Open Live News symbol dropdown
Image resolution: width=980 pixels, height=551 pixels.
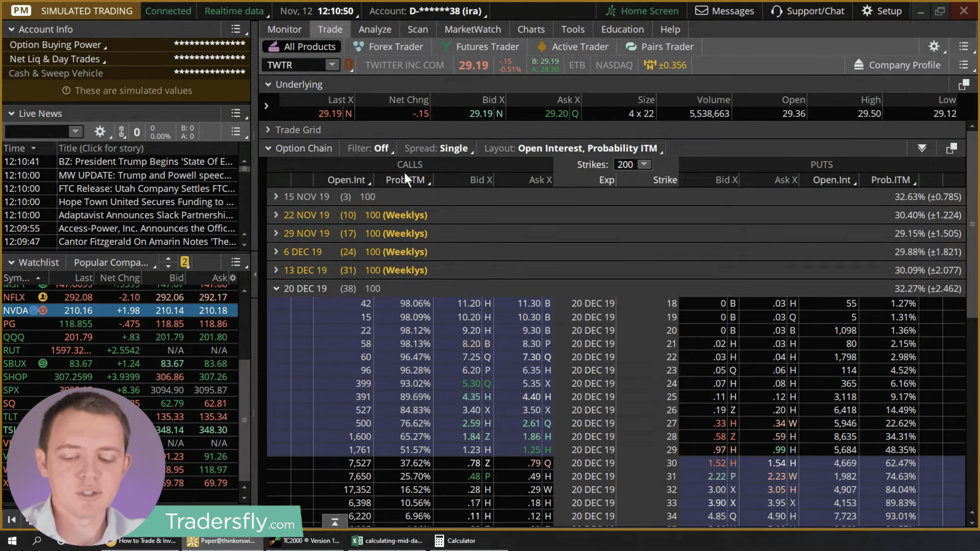pos(76,132)
